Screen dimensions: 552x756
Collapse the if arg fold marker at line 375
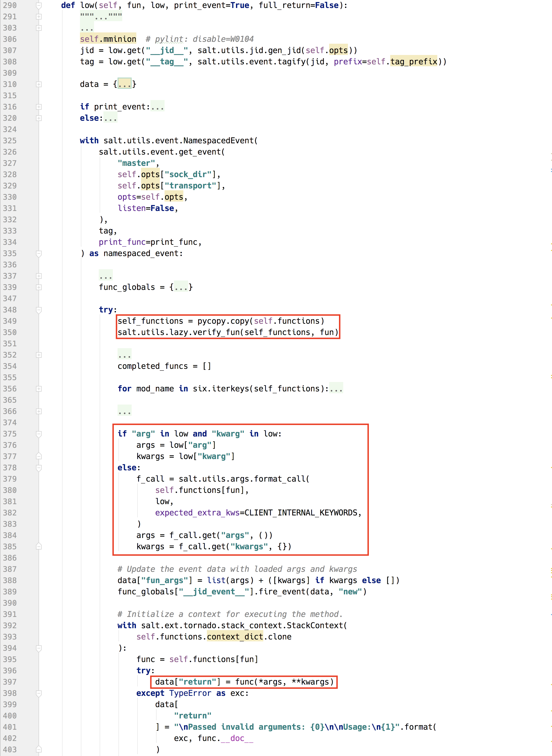coord(38,434)
